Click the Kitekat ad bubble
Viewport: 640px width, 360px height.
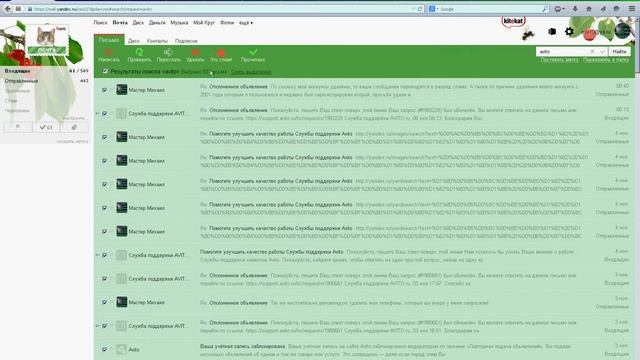click(x=513, y=22)
